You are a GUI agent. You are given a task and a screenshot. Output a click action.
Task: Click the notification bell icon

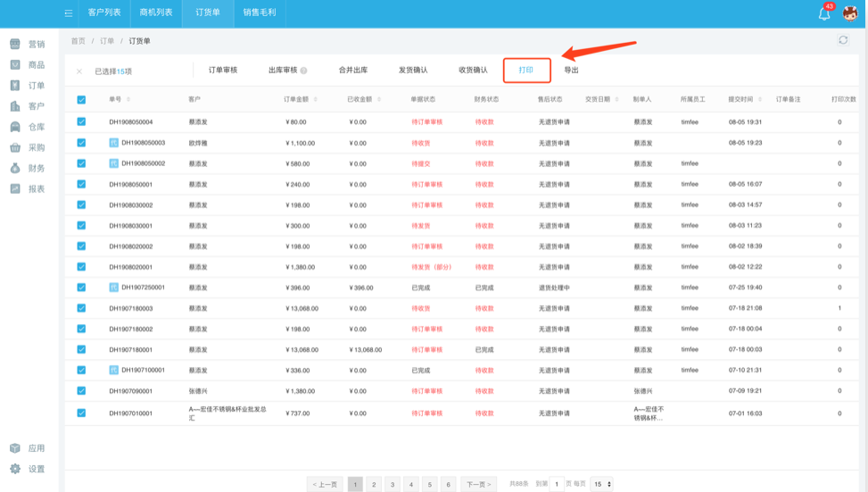pyautogui.click(x=823, y=13)
